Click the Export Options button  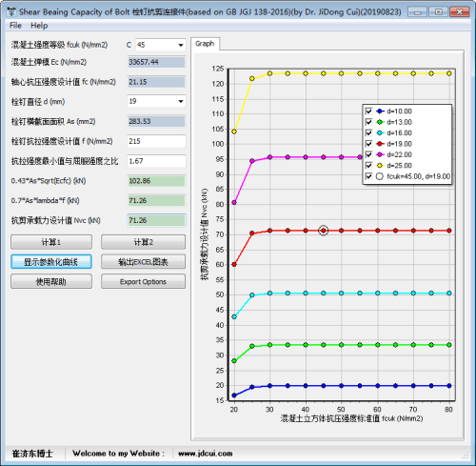coord(143,282)
